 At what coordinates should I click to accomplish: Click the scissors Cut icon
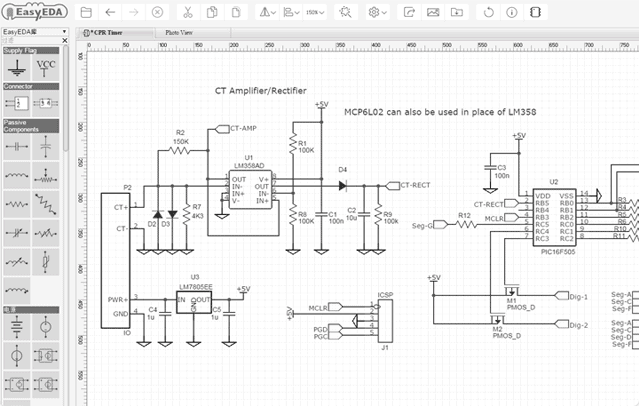(185, 12)
